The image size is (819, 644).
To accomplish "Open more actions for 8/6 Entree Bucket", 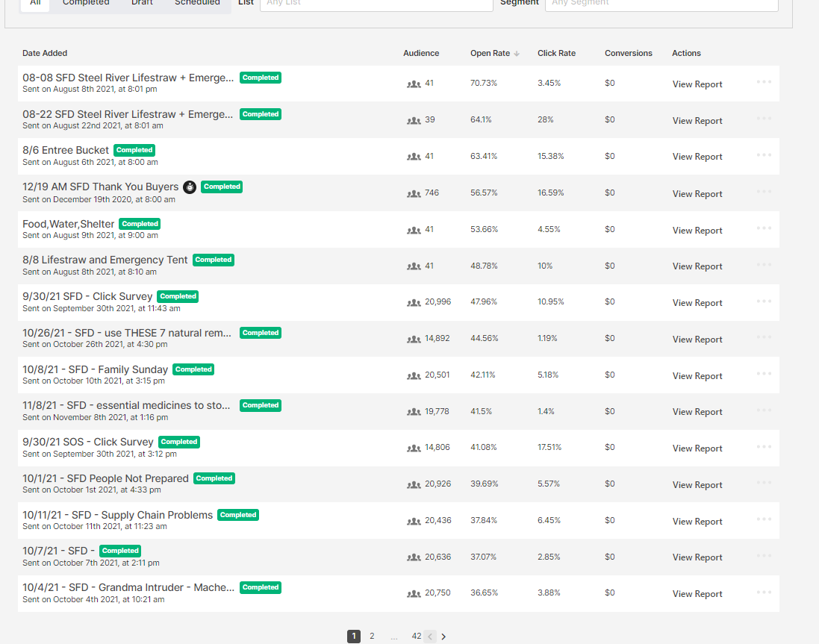I will click(764, 155).
